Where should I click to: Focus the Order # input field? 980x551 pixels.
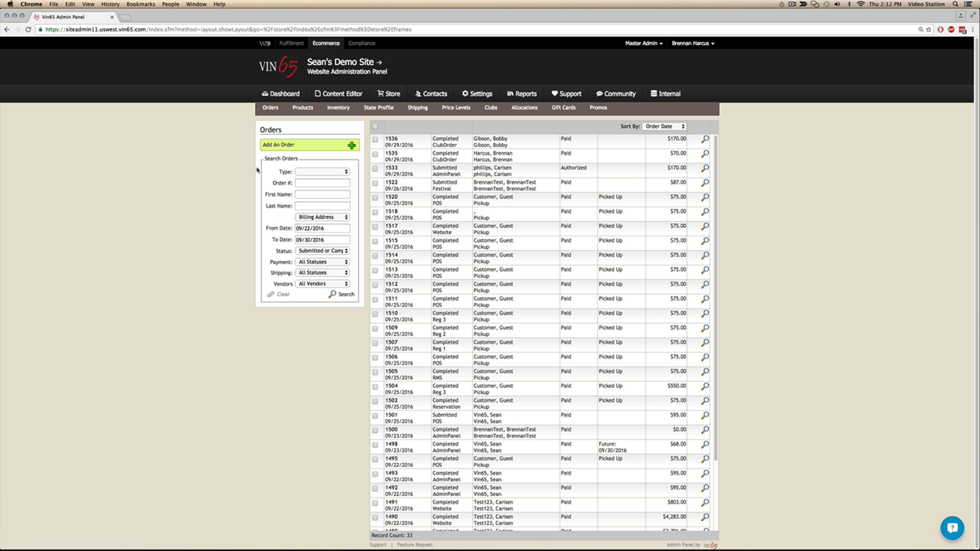tap(323, 183)
